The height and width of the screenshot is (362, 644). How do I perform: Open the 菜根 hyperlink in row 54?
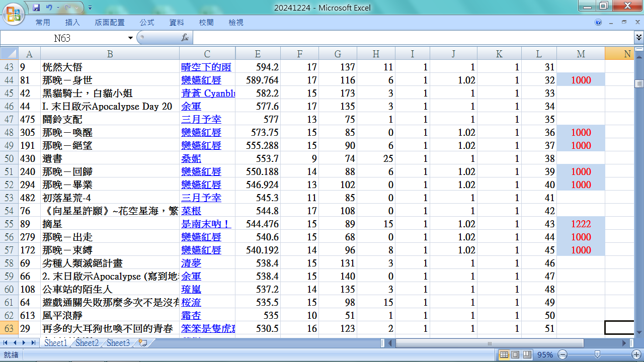(191, 211)
